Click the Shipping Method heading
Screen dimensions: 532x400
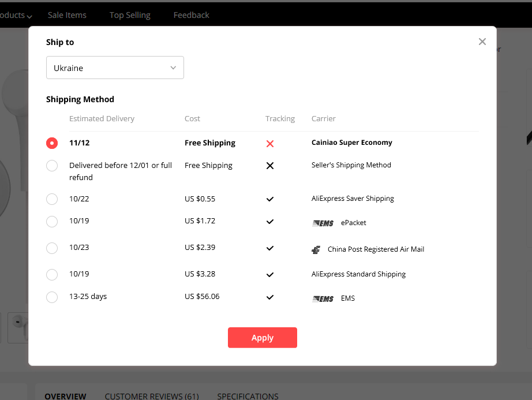pyautogui.click(x=80, y=99)
